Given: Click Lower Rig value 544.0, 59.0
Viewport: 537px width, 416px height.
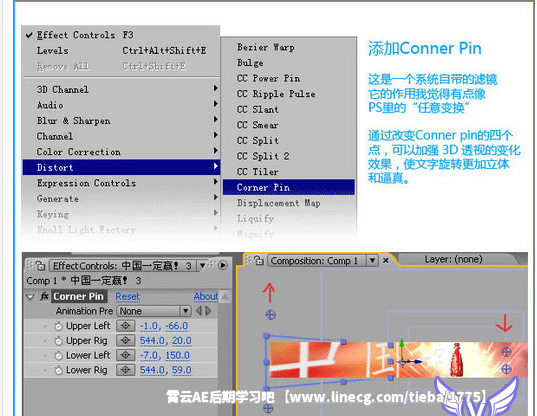Looking at the screenshot, I should [x=165, y=370].
